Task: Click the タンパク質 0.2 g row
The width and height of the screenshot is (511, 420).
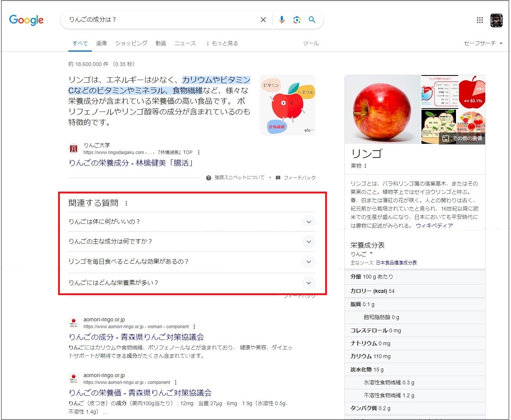Action: pos(415,408)
